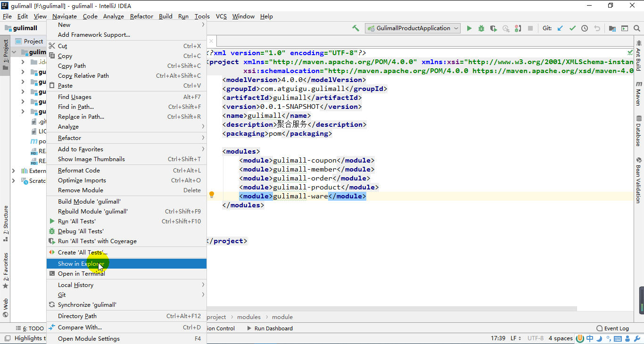The width and height of the screenshot is (644, 344).
Task: Expand the Refactor submenu in context menu
Action: (126, 138)
